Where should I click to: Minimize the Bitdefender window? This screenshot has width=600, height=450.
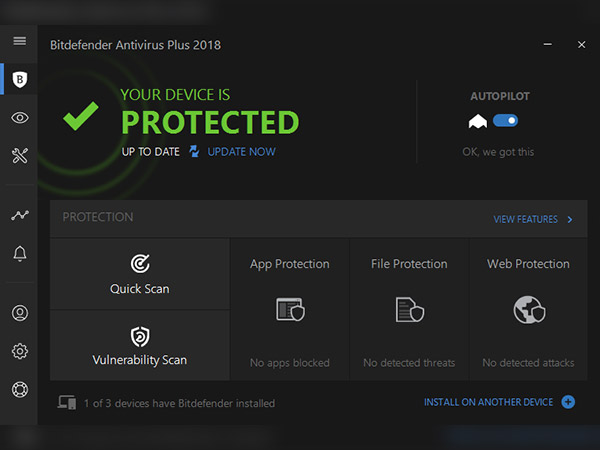(x=547, y=45)
